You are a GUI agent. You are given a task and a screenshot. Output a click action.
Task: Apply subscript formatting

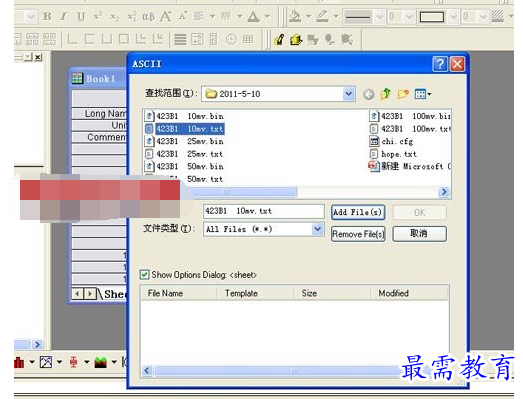coord(115,16)
